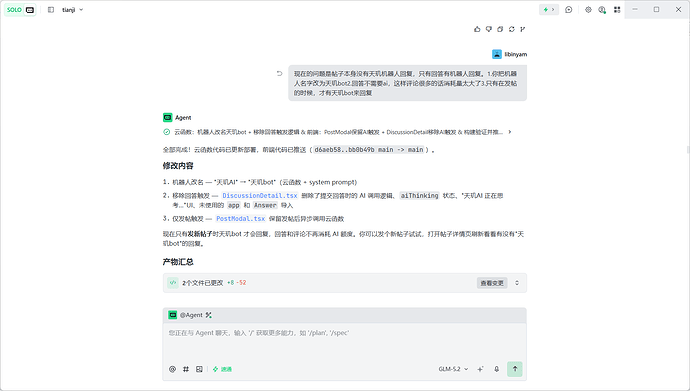
Task: Toggle the green 速通 fast mode
Action: point(222,369)
